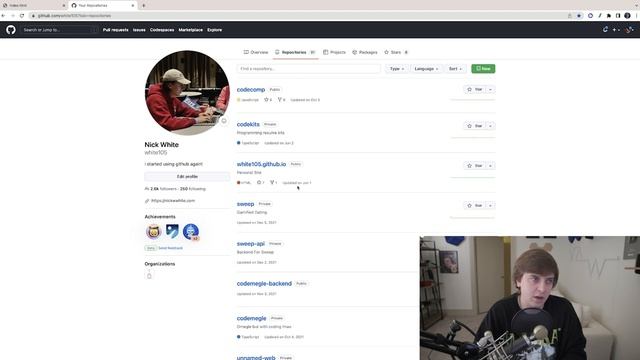Click the Achievements first badge icon

[153, 232]
